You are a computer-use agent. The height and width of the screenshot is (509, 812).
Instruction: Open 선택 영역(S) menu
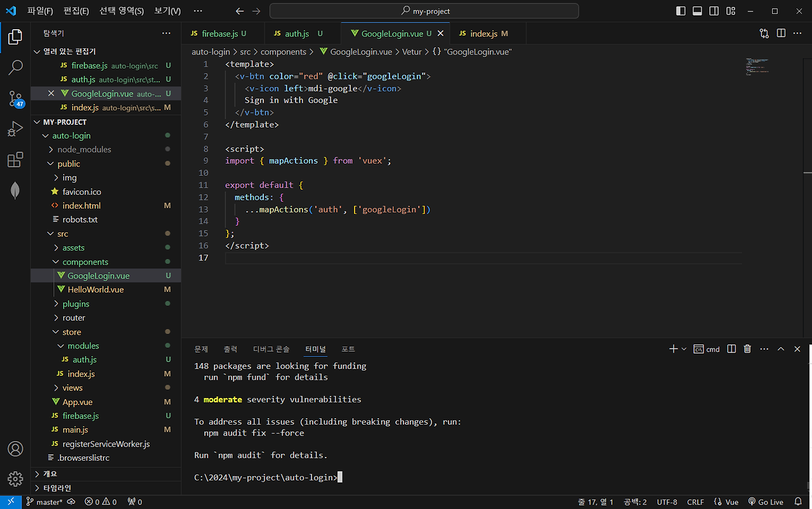point(121,11)
